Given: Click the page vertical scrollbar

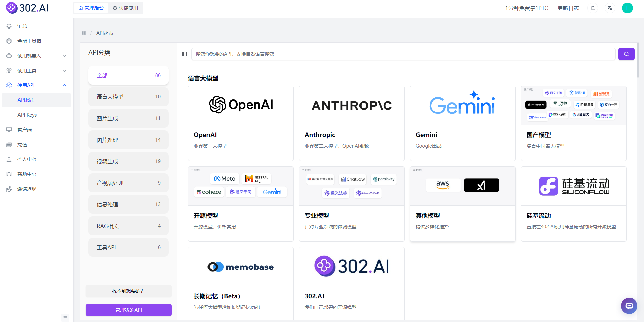Looking at the screenshot, I should pos(638,60).
